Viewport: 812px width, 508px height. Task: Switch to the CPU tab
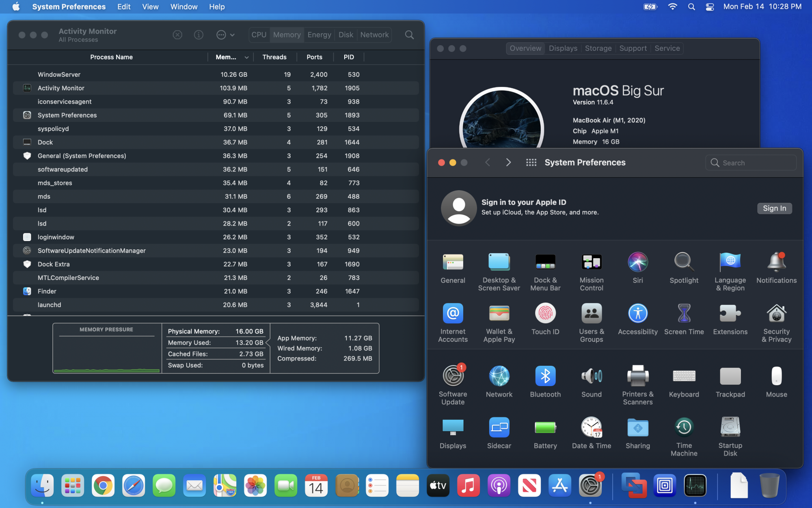pyautogui.click(x=259, y=35)
